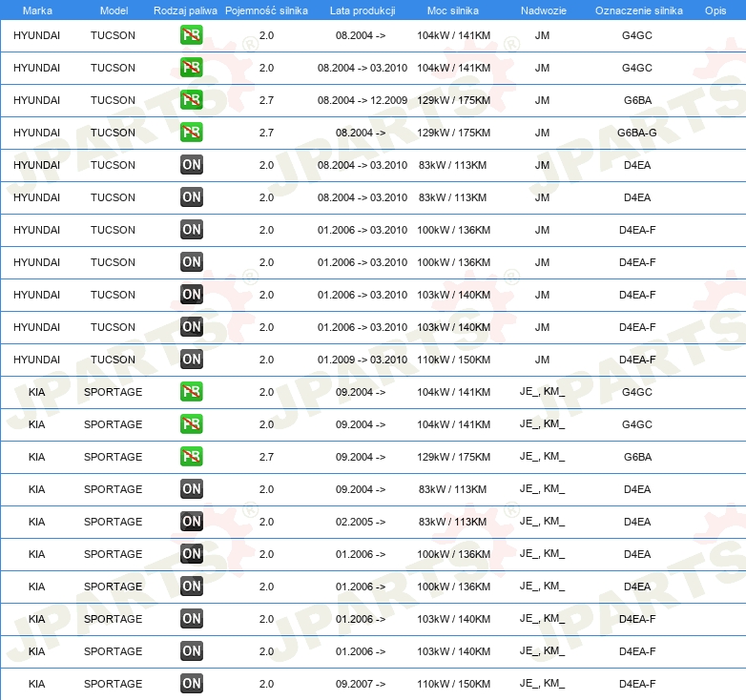
Task: Select production date 02.2005 ->
Action: pos(361,522)
